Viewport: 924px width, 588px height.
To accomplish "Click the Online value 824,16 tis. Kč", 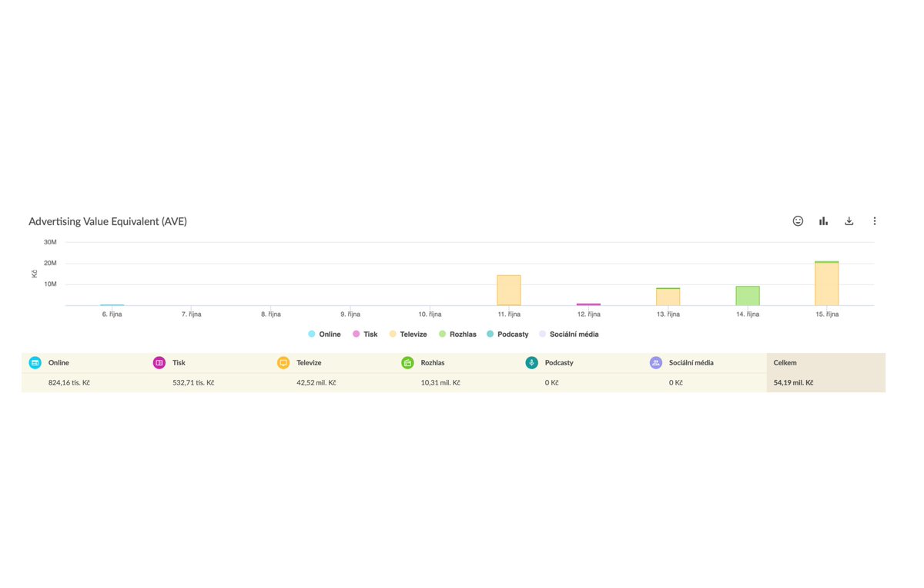I will pos(69,382).
